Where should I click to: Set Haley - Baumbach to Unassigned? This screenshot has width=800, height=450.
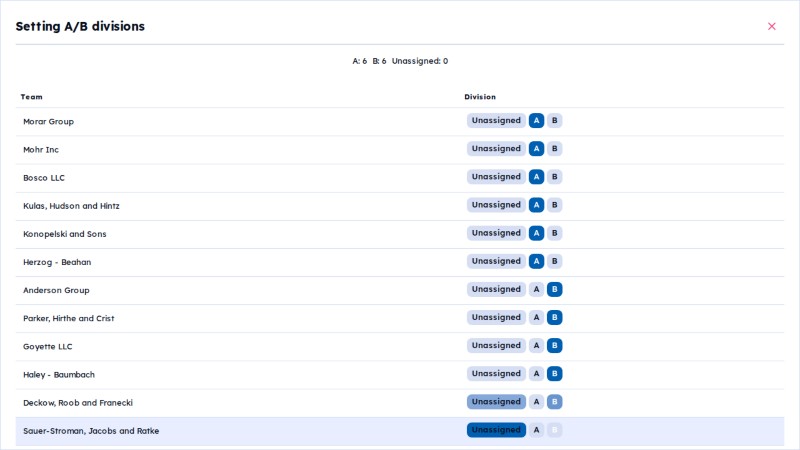point(496,373)
